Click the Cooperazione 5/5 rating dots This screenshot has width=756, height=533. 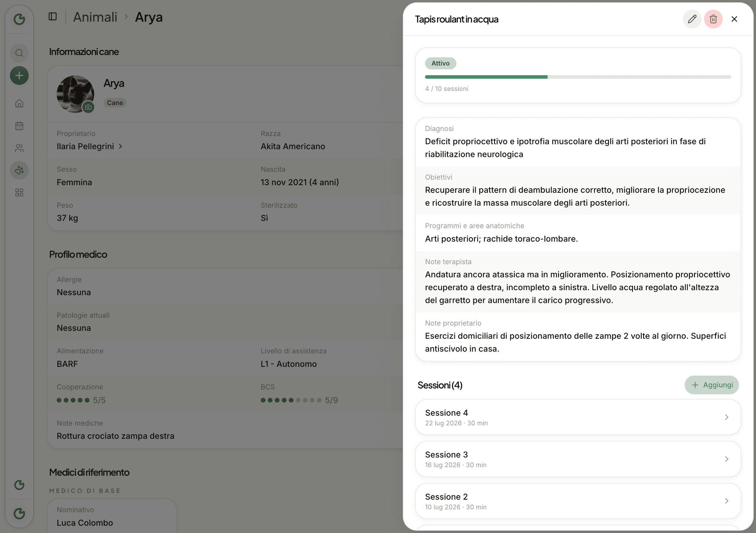click(73, 400)
